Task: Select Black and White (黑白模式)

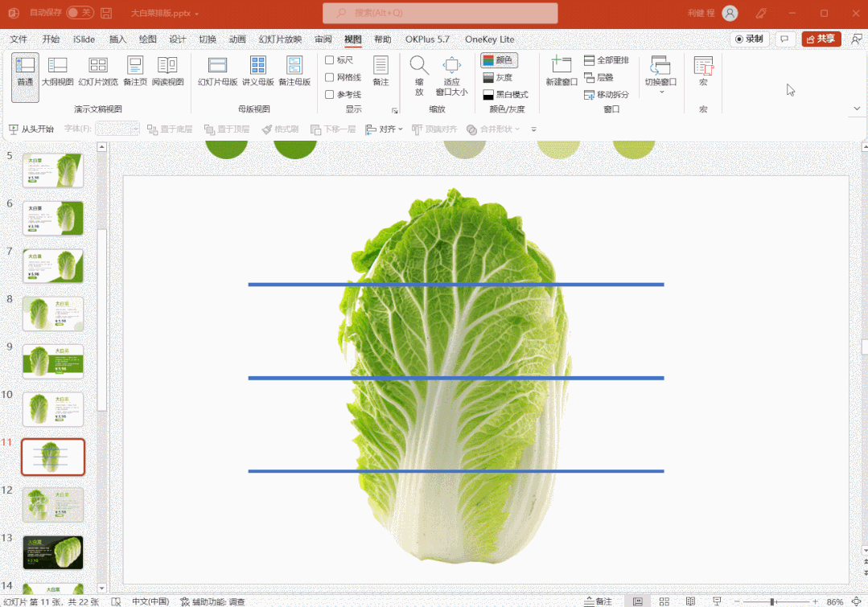Action: [505, 95]
